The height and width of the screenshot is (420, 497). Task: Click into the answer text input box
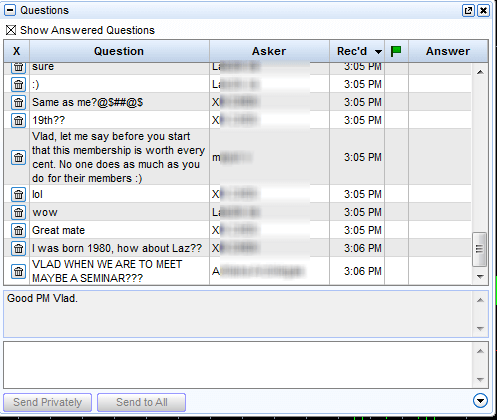tap(238, 365)
